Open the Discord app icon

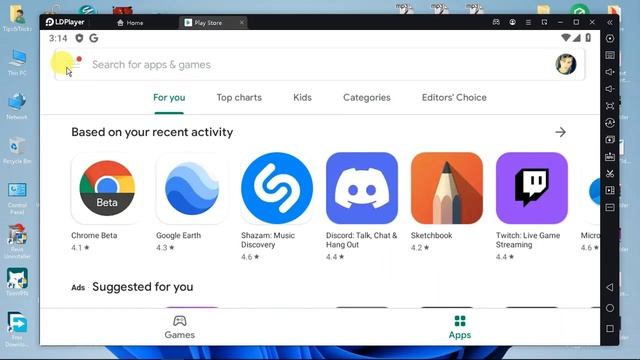pos(362,188)
